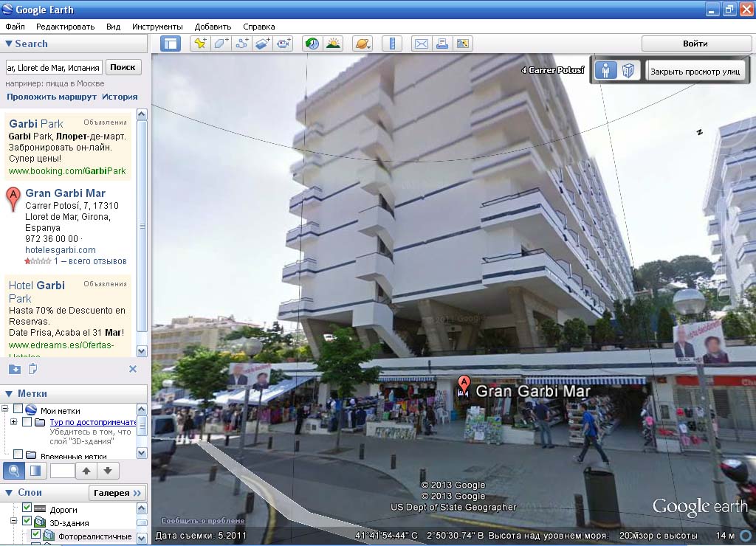View this location in Google Maps
Viewport: 756px width, 546px height.
pyautogui.click(x=463, y=44)
